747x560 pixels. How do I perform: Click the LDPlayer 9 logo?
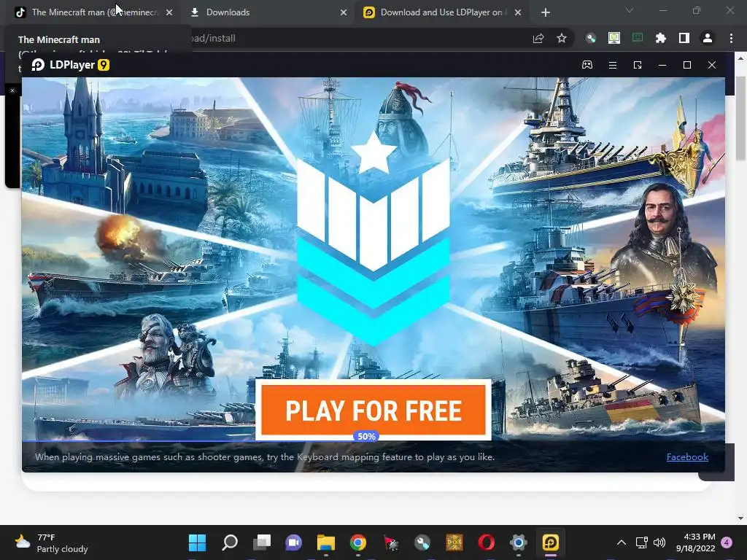(71, 65)
